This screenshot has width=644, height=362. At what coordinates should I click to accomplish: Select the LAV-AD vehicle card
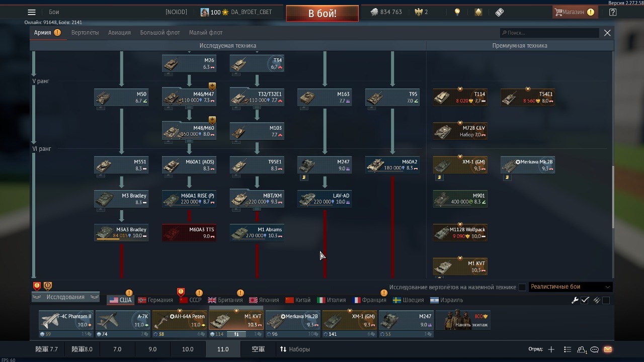(325, 199)
